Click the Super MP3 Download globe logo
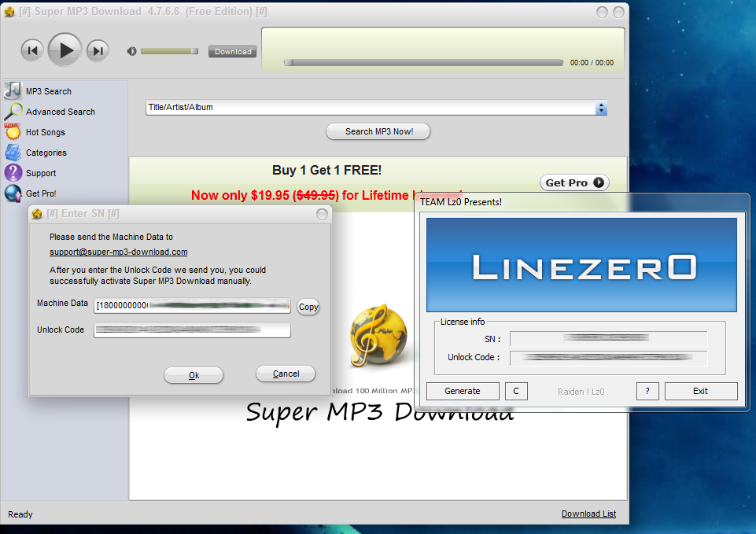Image resolution: width=756 pixels, height=534 pixels. click(378, 336)
